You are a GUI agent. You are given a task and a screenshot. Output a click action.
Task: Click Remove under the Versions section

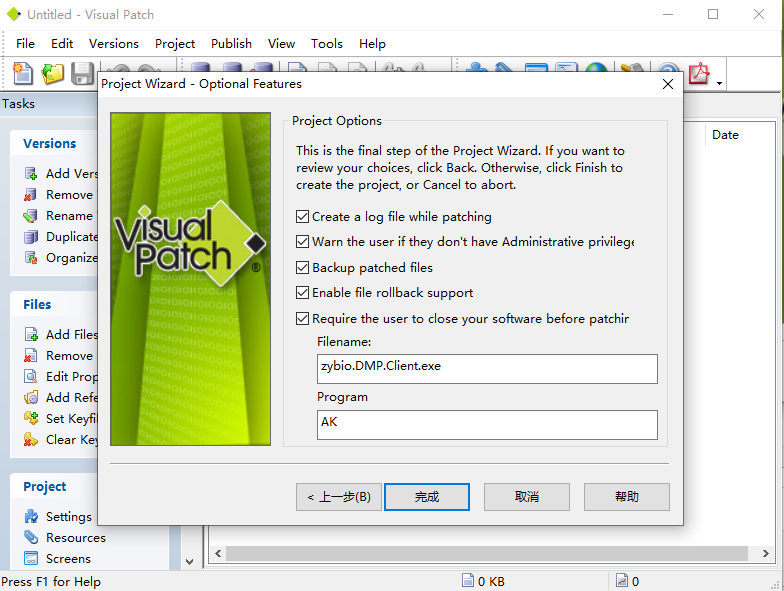tap(59, 194)
